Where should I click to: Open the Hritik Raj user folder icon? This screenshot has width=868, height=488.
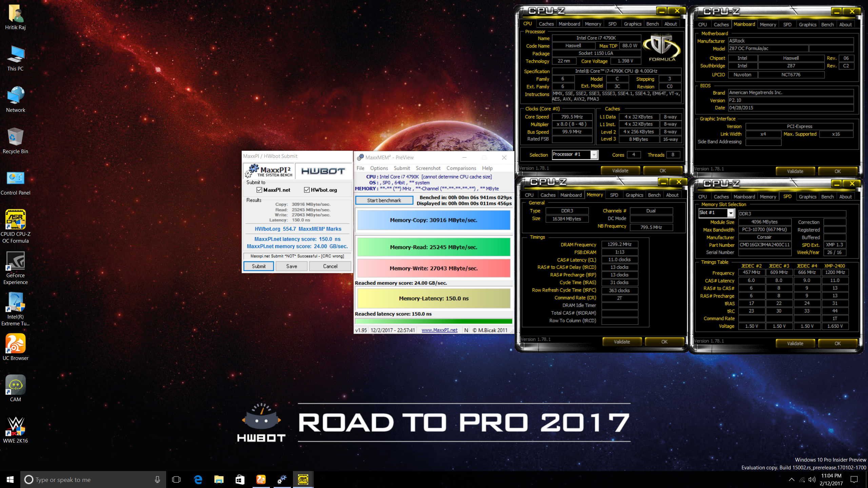tap(16, 17)
